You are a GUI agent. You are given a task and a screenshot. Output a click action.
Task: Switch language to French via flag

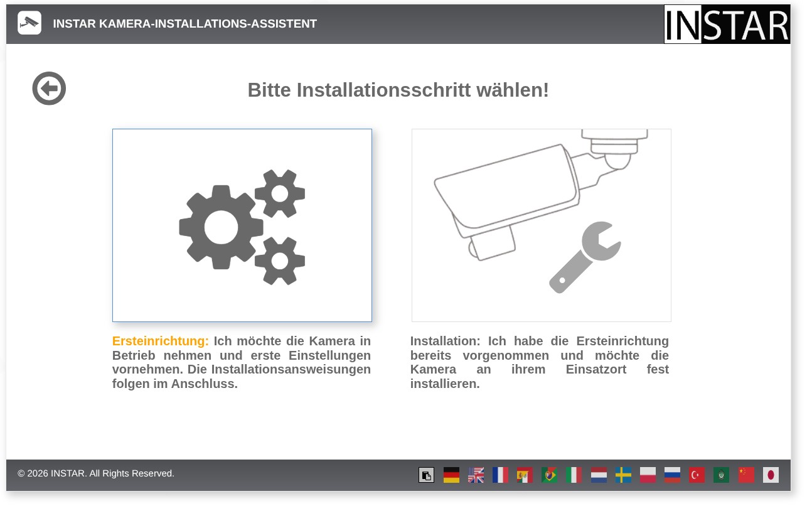[x=500, y=475]
